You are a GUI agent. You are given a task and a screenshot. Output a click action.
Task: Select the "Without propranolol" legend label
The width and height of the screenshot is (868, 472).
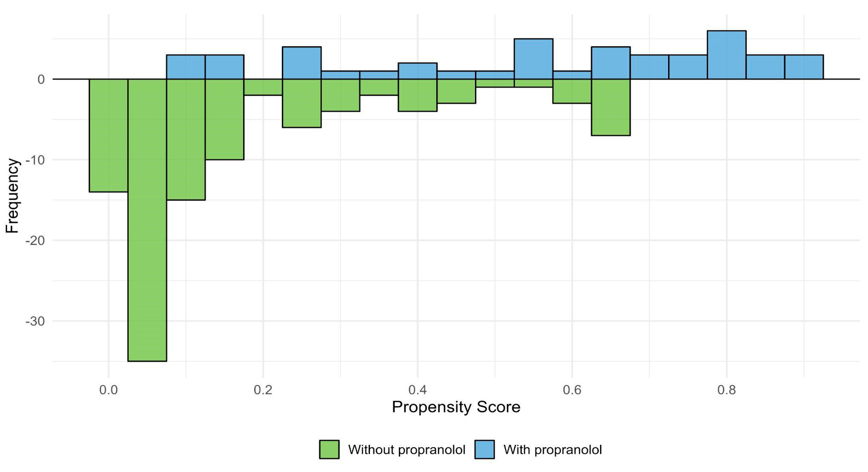click(406, 450)
